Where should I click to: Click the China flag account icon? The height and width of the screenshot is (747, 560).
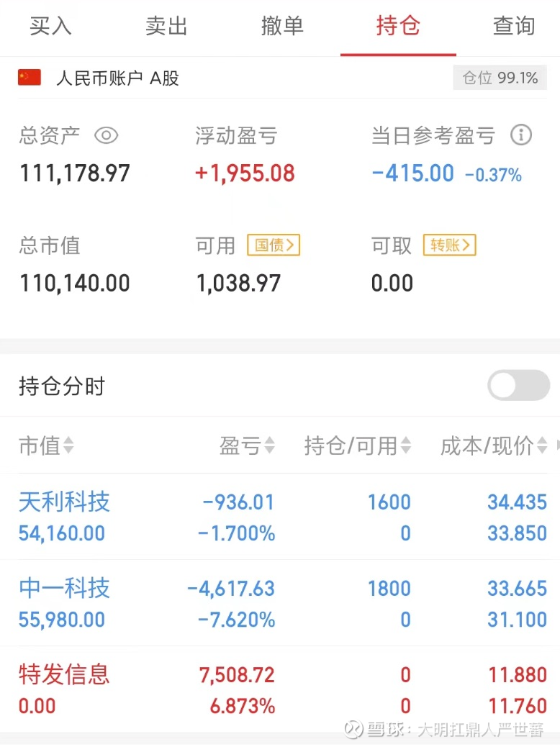(x=30, y=78)
